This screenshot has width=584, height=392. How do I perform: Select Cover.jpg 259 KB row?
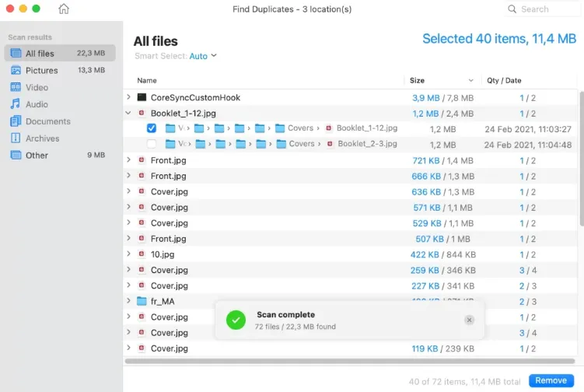350,270
